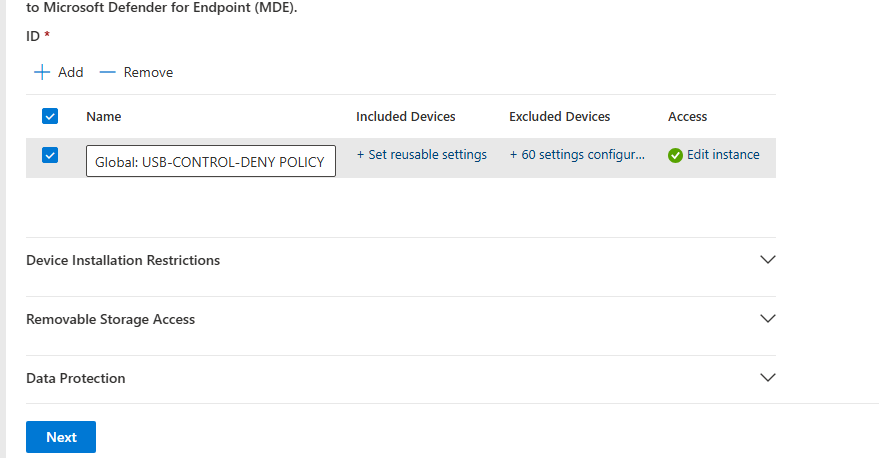Toggle the select-all header checkbox
879x458 pixels.
coord(50,116)
